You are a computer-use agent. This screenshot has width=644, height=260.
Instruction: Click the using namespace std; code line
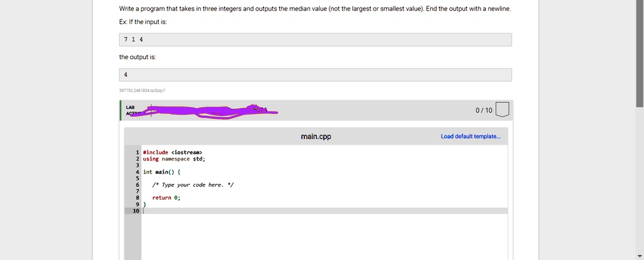tap(174, 159)
